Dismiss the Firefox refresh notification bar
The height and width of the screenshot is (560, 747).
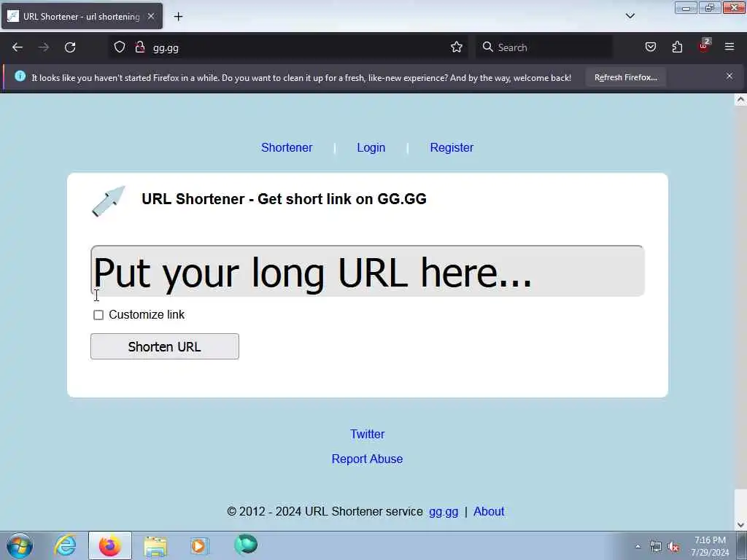729,76
